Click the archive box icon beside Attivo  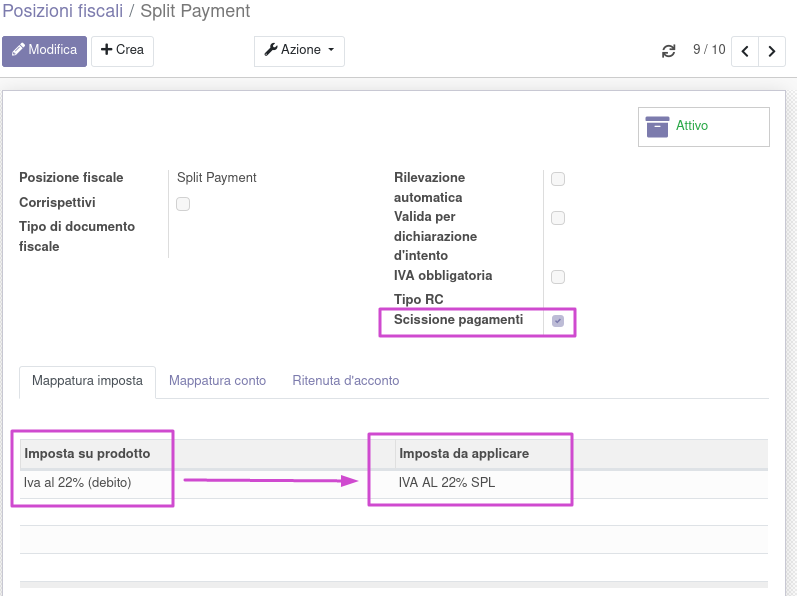[657, 127]
